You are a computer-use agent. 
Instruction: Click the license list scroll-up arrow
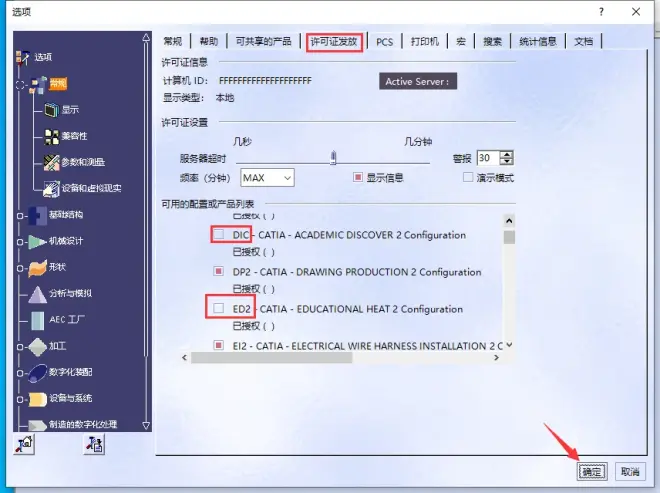click(x=509, y=221)
